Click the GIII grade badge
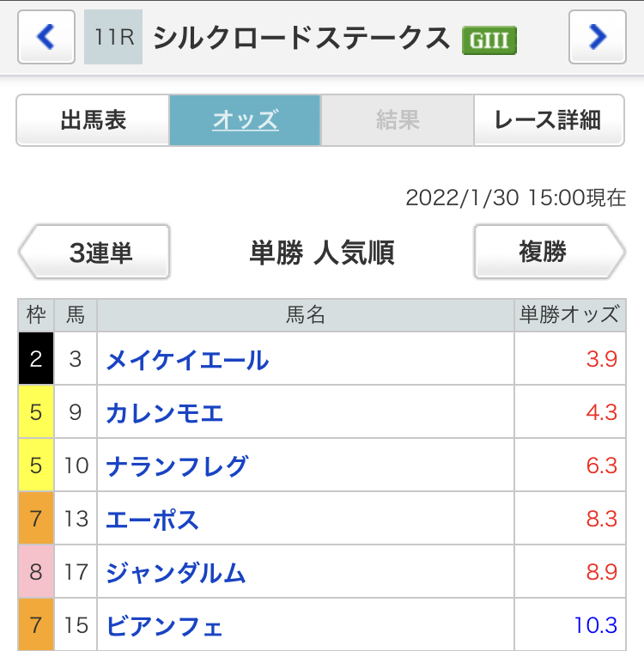Image resolution: width=644 pixels, height=651 pixels. 489,40
